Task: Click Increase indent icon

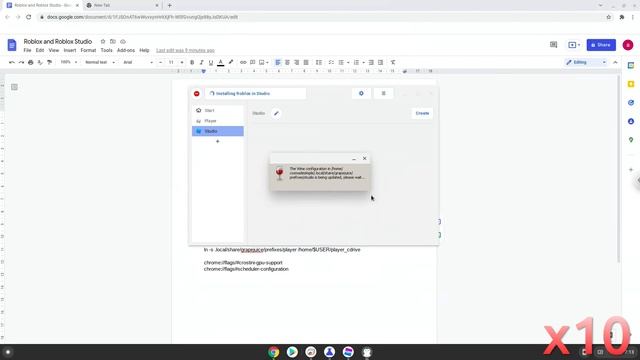Action: point(380,62)
